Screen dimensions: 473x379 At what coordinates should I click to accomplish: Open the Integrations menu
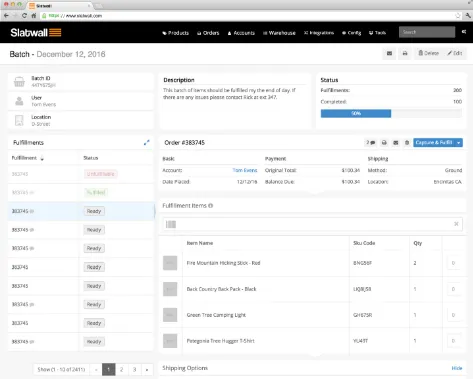319,33
